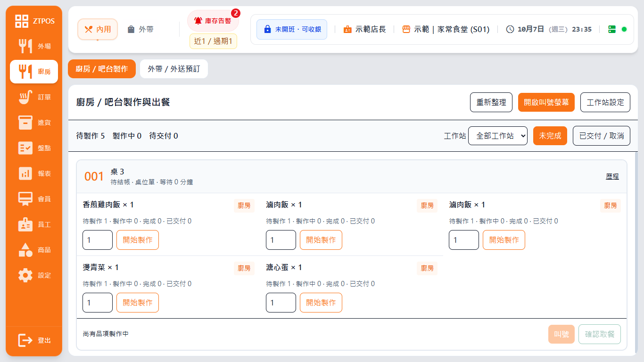Select the 廚房 / 吧台製作 tab
644x362 pixels.
pos(102,69)
